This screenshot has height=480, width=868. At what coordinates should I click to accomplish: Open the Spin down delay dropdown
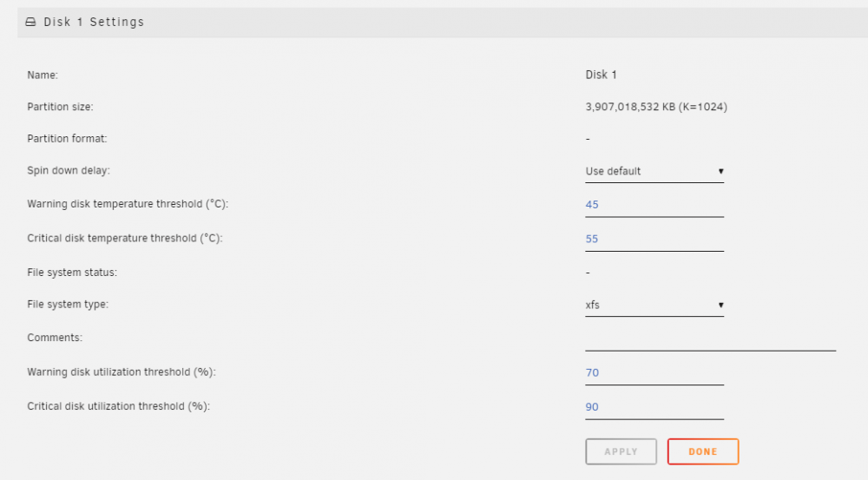coord(654,171)
